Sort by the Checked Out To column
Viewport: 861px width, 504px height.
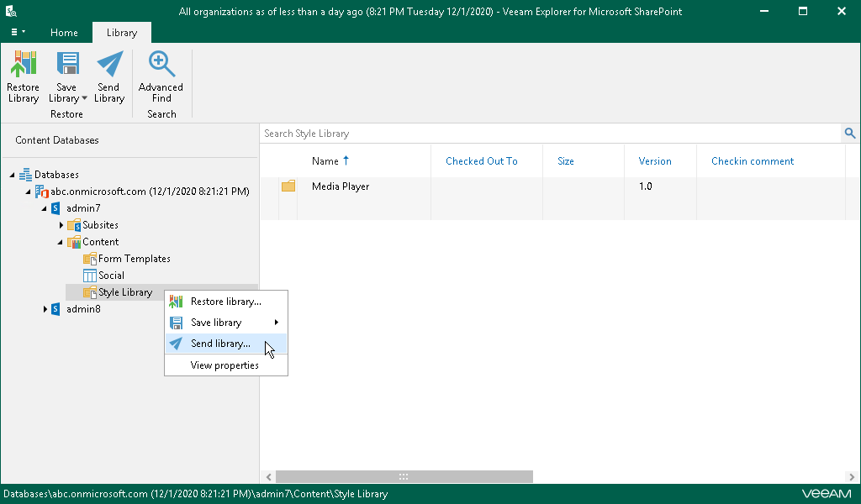coord(482,161)
